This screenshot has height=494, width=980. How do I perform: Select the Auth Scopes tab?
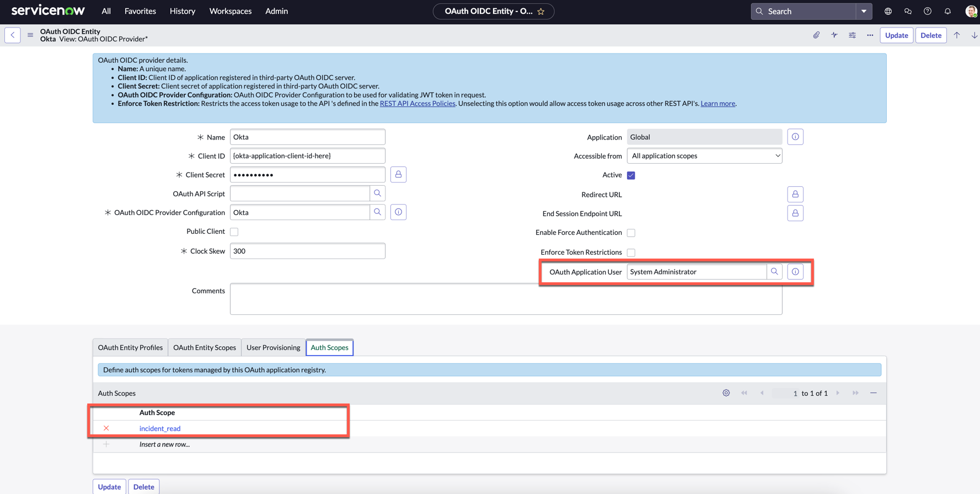329,347
